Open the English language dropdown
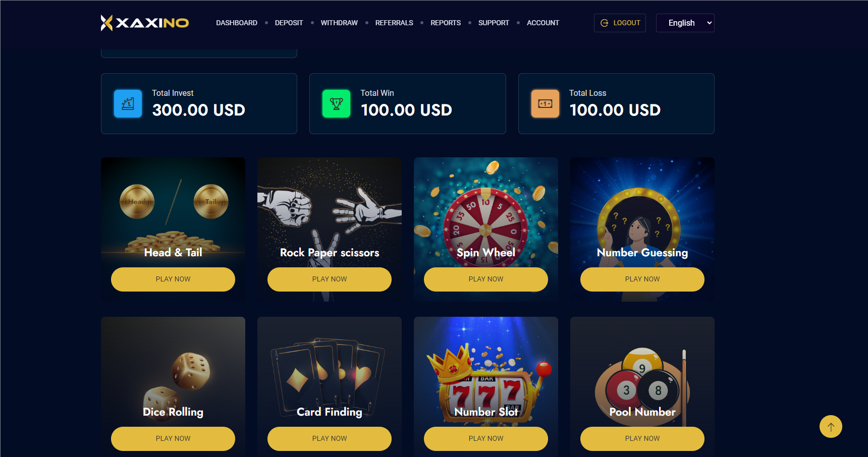The image size is (868, 457). click(685, 23)
